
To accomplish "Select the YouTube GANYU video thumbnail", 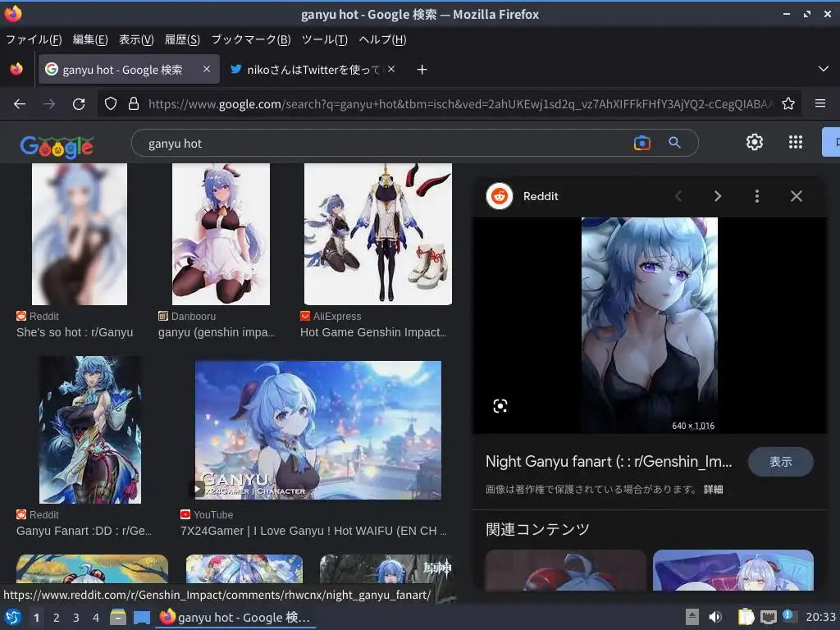I will click(x=318, y=430).
